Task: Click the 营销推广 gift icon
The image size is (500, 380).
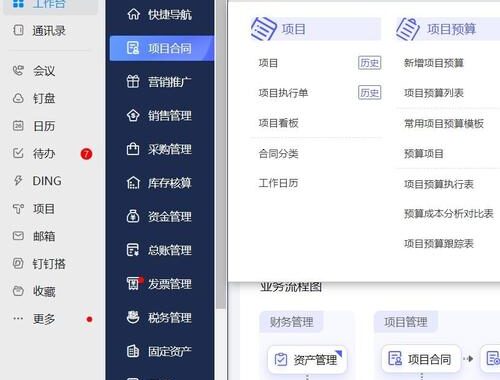Action: [133, 82]
